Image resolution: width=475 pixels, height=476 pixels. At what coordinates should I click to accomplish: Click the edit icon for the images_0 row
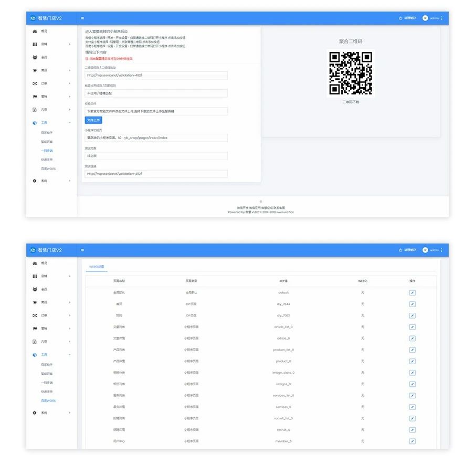point(412,384)
